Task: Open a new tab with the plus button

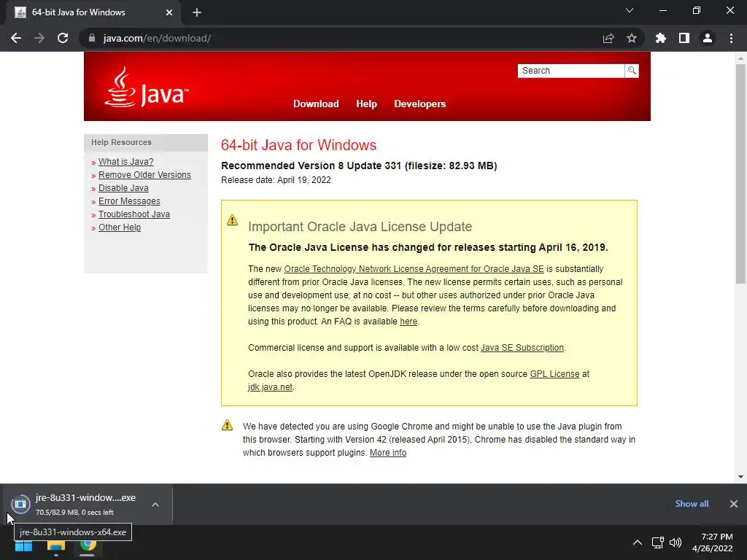Action: [197, 12]
